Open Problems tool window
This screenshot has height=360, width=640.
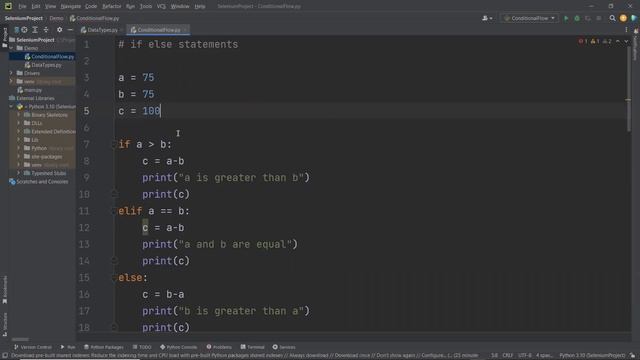219,347
